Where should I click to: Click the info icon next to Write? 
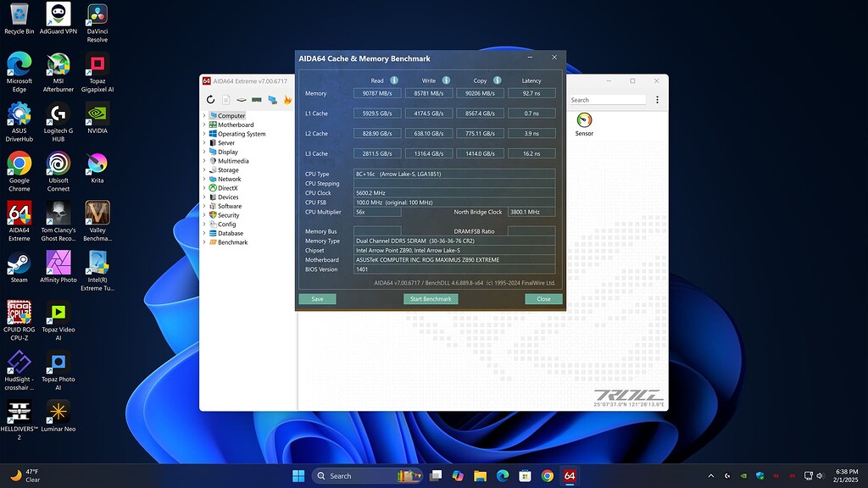(446, 80)
